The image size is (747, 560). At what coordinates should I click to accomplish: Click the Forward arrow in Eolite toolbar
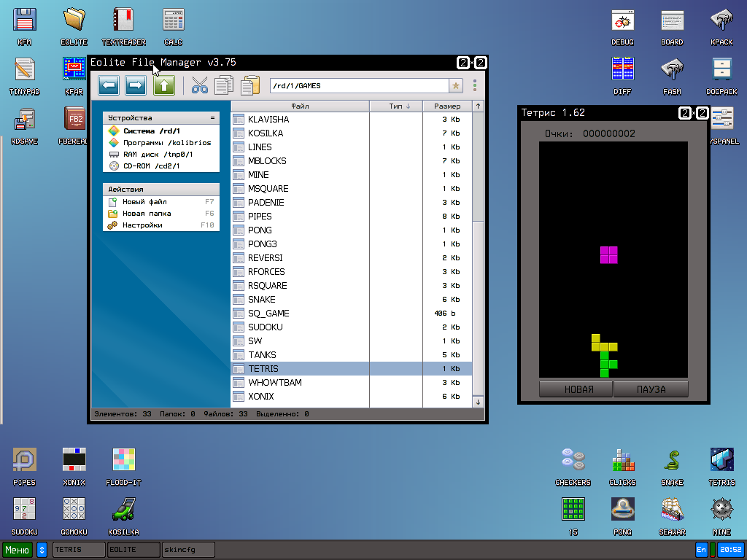point(136,86)
